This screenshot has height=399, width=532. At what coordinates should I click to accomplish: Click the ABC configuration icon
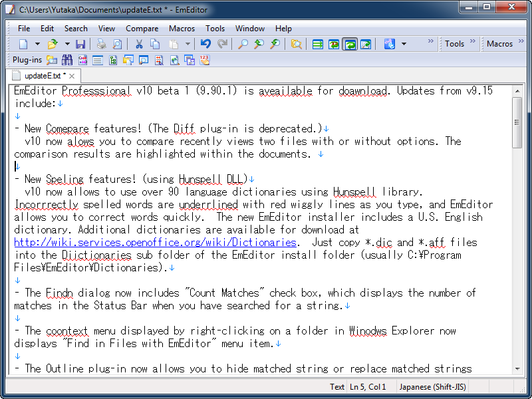coord(390,44)
